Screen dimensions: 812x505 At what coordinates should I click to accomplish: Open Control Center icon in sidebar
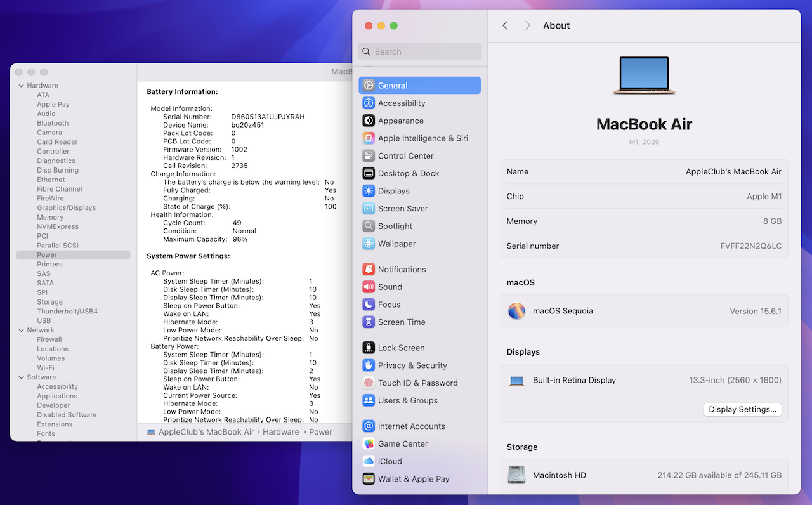tap(369, 155)
